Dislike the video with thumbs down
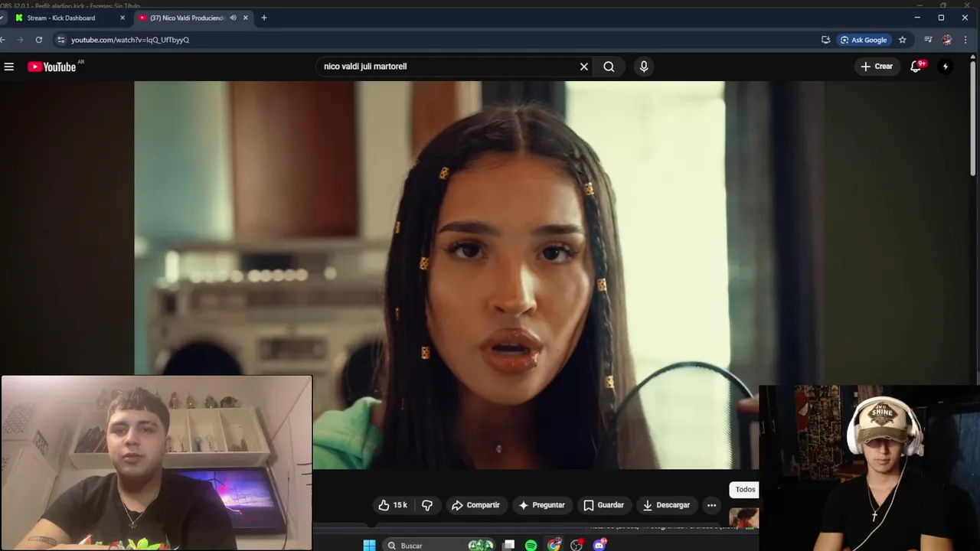 427,505
